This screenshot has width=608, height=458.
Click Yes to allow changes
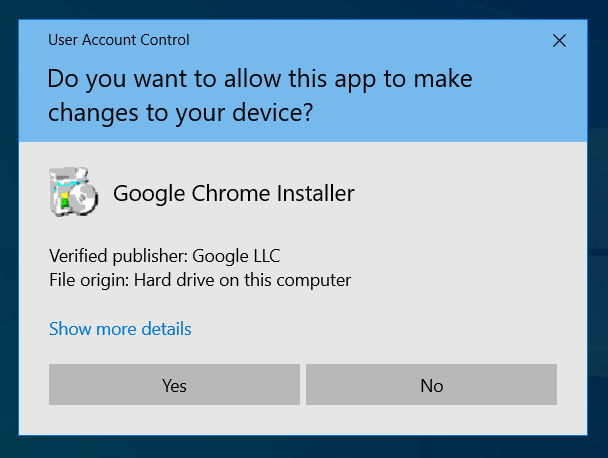174,385
